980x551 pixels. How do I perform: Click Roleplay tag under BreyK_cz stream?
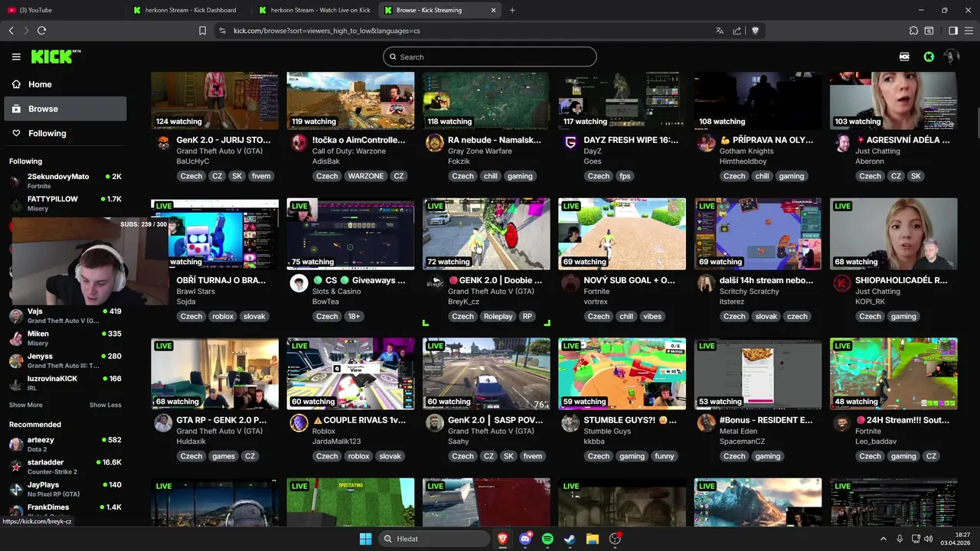pos(498,316)
